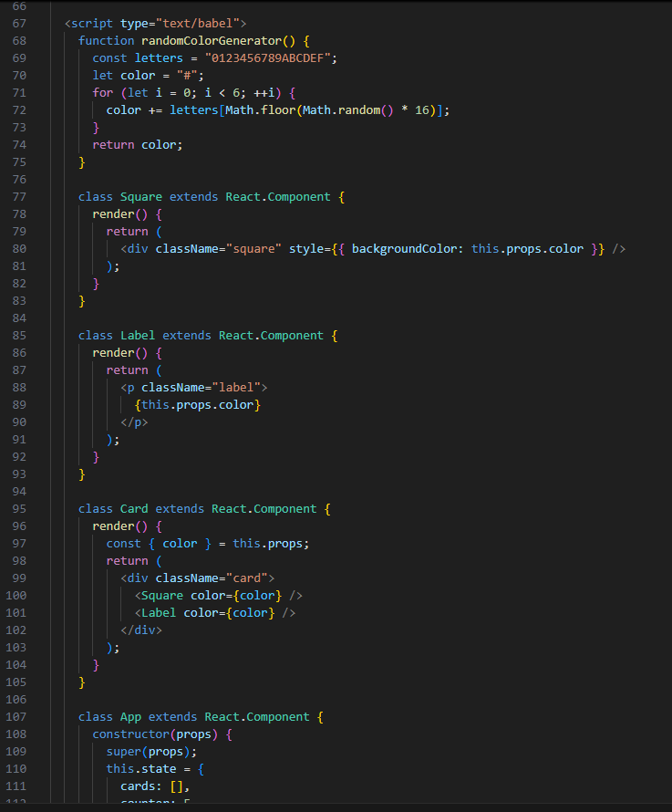Click line number 72 in the gutter

[19, 110]
